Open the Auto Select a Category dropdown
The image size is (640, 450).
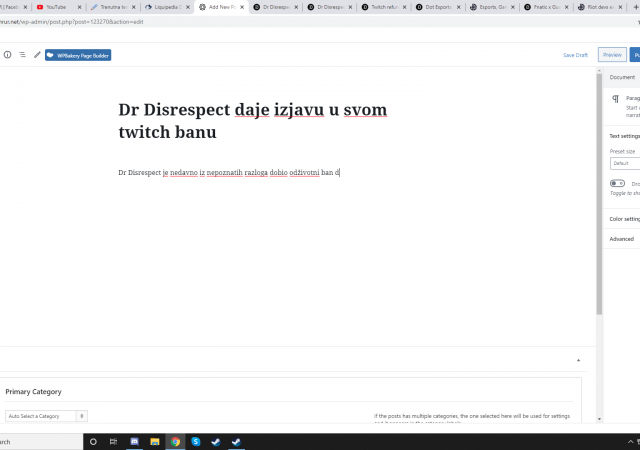[47, 416]
